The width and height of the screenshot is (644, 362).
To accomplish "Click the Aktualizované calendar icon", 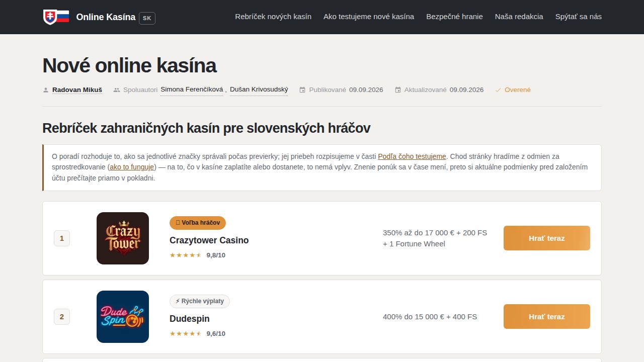I will (398, 90).
